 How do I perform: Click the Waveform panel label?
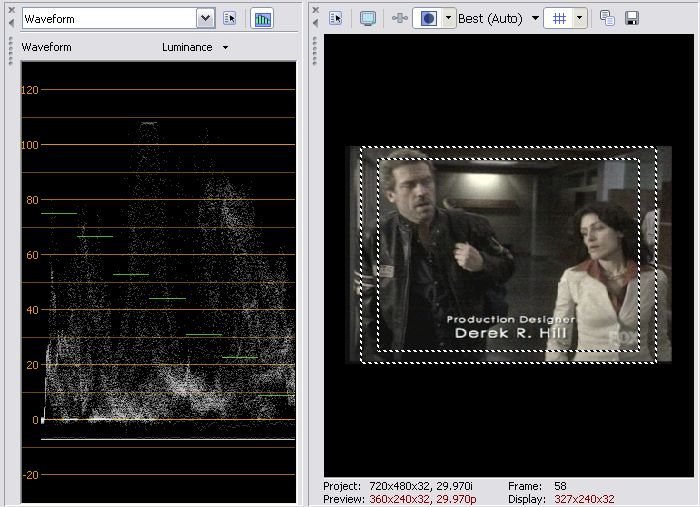click(46, 47)
